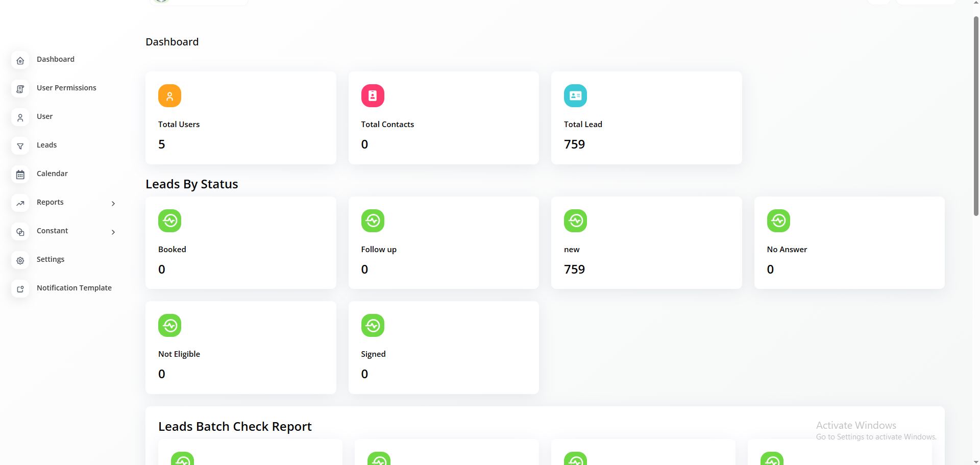Click the green Booked status icon
The height and width of the screenshot is (465, 980).
point(169,221)
